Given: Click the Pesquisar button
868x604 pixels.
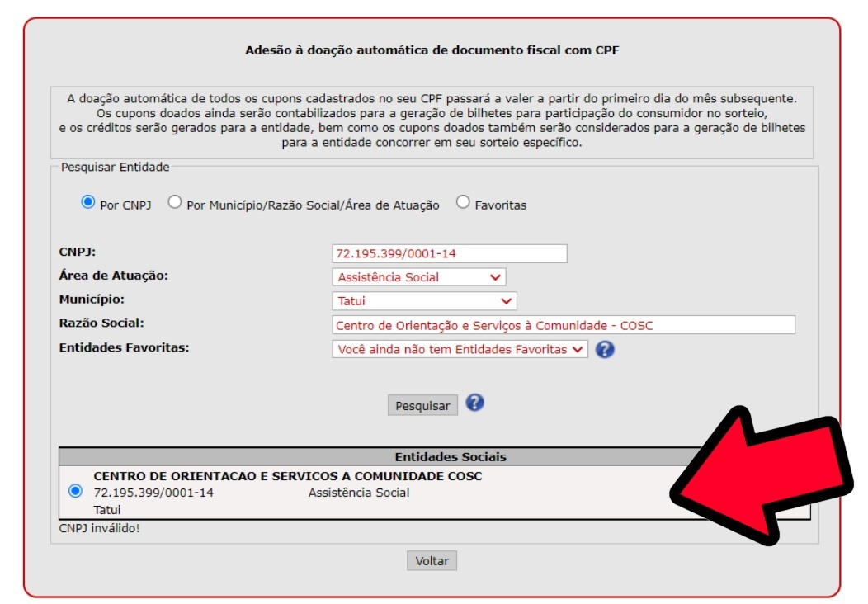Looking at the screenshot, I should click(x=422, y=405).
